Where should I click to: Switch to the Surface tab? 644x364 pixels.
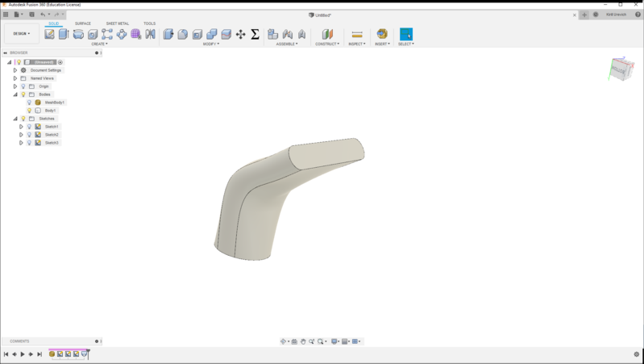[x=83, y=23]
